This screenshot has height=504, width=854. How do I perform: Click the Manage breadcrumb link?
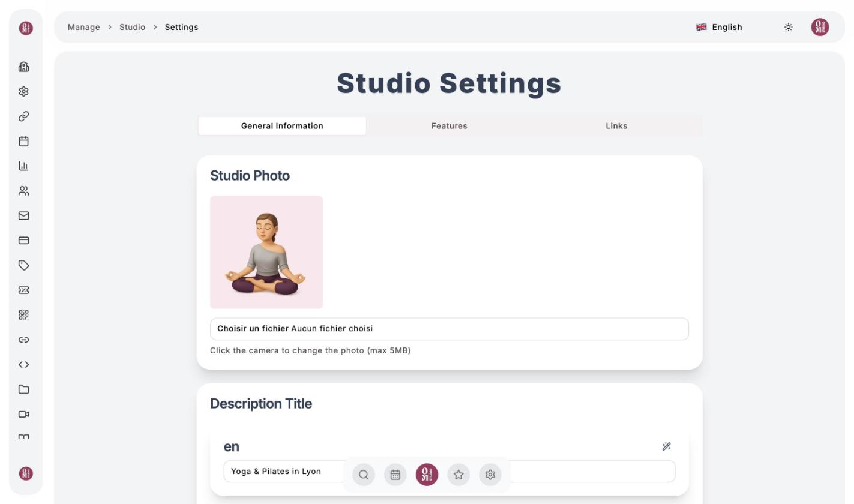pos(84,27)
